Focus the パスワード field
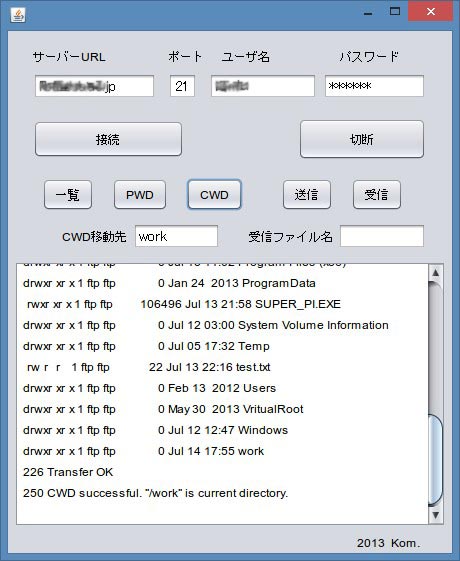 click(x=374, y=86)
